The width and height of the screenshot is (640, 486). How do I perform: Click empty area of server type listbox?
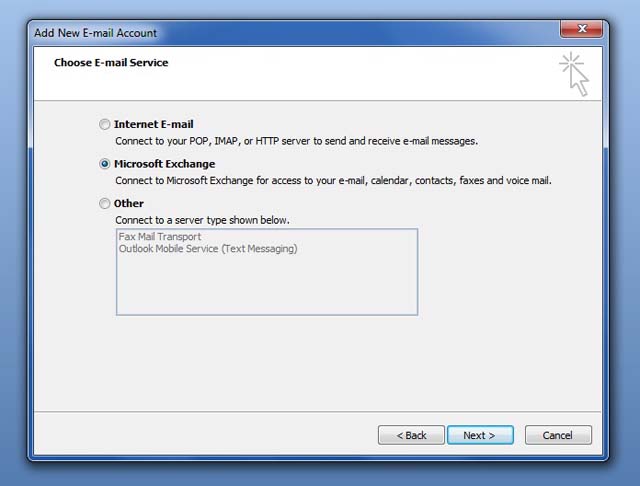coord(267,286)
